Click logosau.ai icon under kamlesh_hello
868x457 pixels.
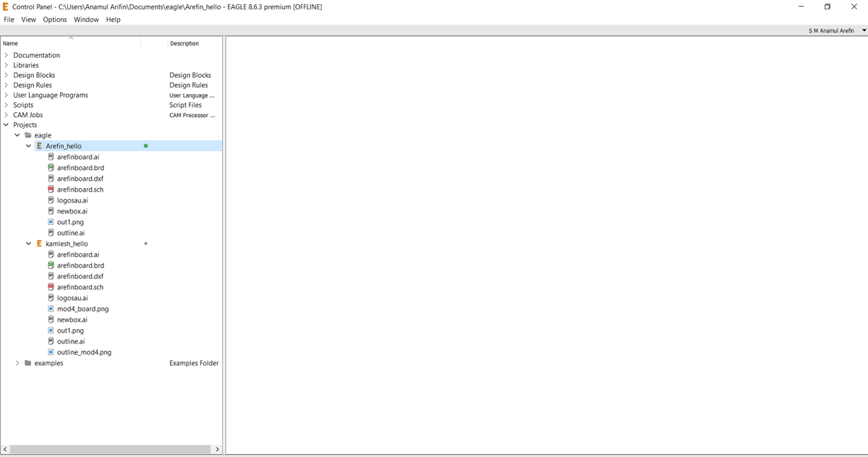coord(51,298)
